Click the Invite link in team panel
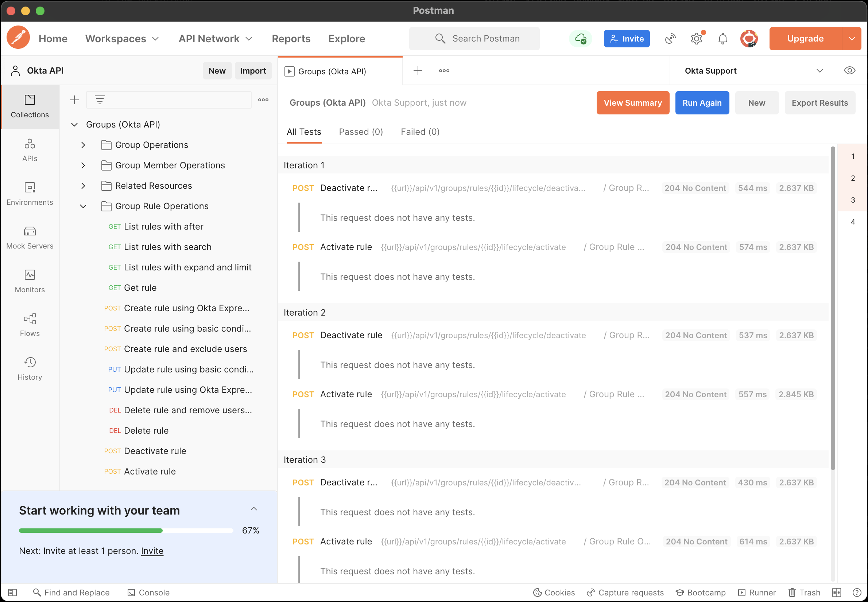868x602 pixels. pos(152,551)
